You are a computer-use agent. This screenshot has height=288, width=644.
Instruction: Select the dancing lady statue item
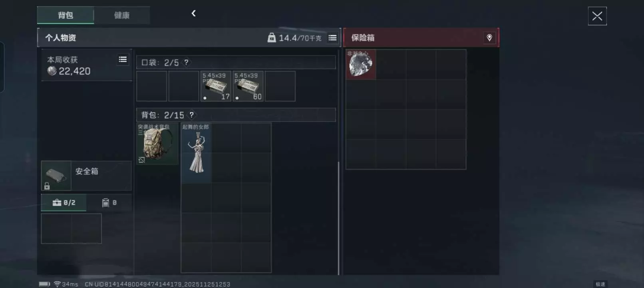click(196, 153)
